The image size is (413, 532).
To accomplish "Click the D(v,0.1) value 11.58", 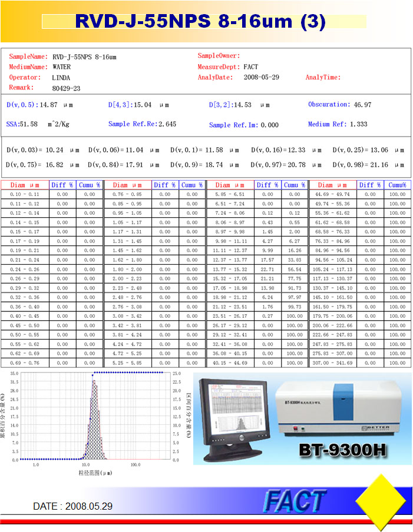I will 214,150.
